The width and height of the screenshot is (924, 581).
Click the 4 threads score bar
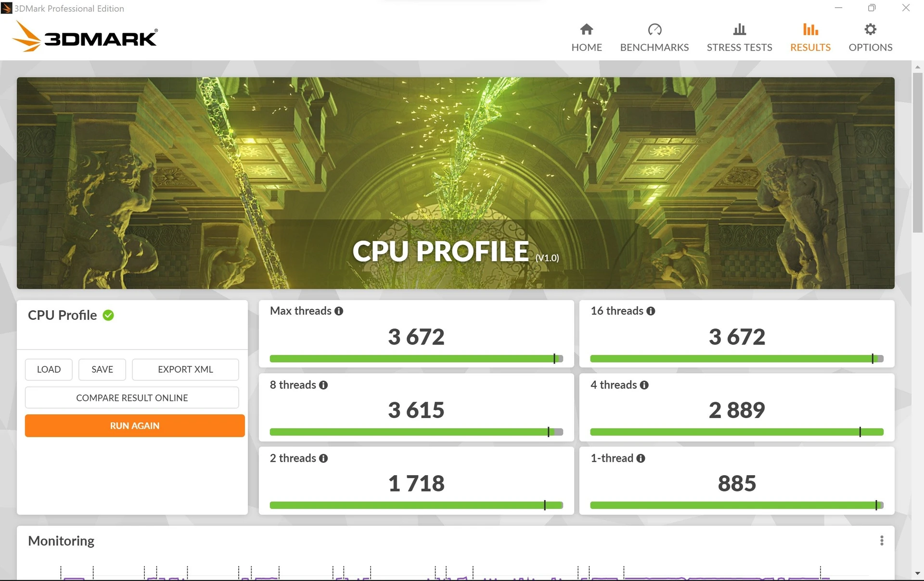point(737,432)
